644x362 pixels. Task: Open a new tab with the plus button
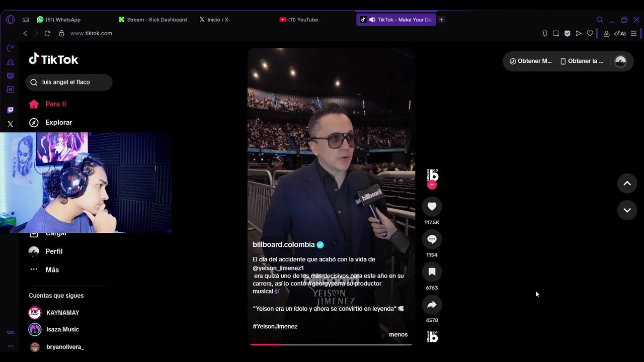coord(441,20)
